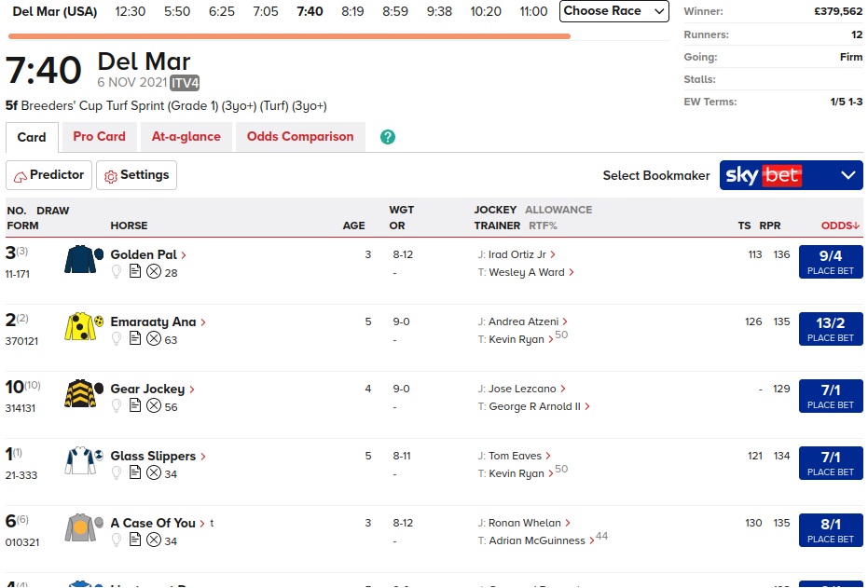Click Glass Slippers crossed-circle icon
This screenshot has width=868, height=588.
pos(154,472)
